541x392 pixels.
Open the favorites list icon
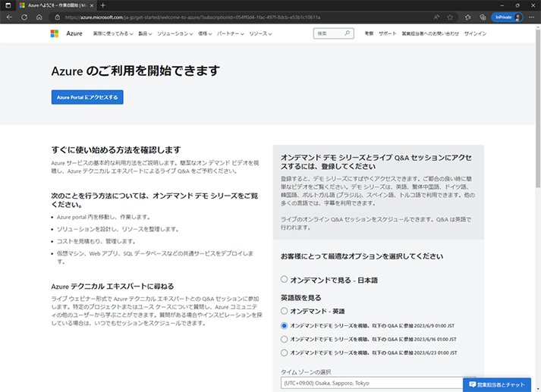pyautogui.click(x=468, y=17)
